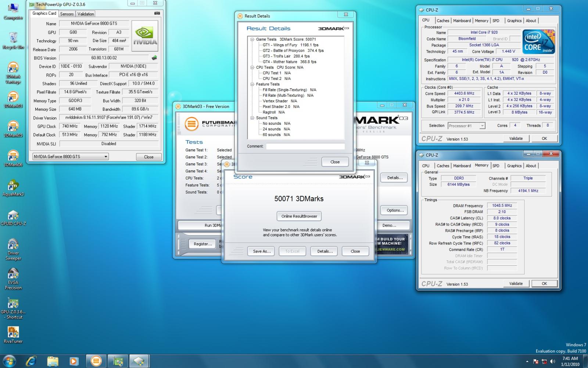Collapse the CPU Tests tree node
Image resolution: width=588 pixels, height=368 pixels.
[252, 67]
